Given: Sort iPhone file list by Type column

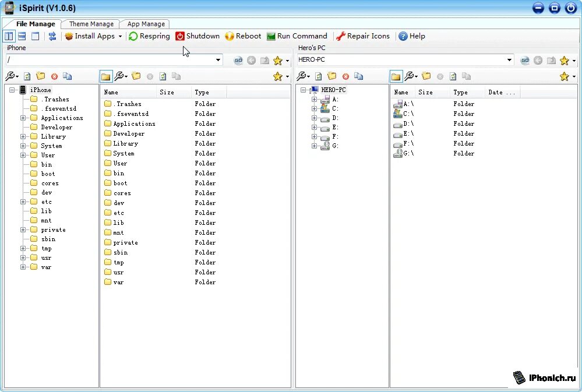Looking at the screenshot, I should 209,93.
